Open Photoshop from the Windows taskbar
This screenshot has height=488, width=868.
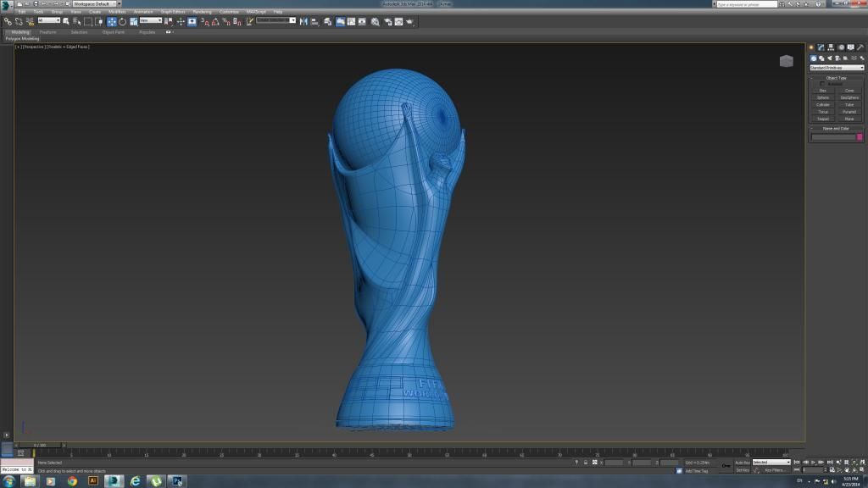click(x=176, y=481)
